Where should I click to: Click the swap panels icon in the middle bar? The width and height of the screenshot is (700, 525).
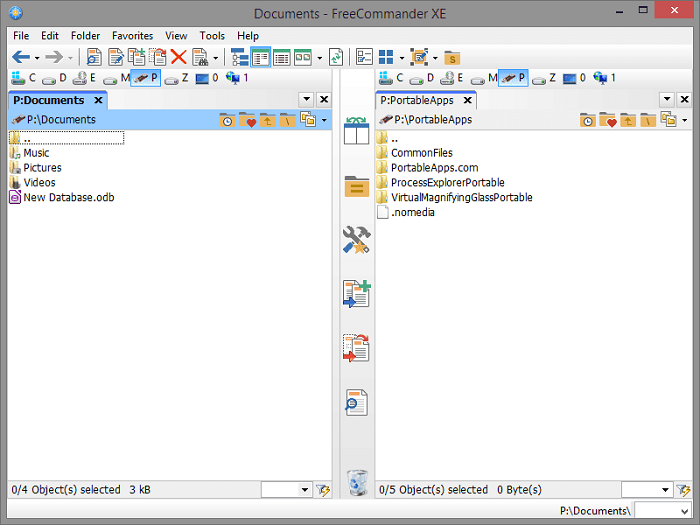coord(356,130)
